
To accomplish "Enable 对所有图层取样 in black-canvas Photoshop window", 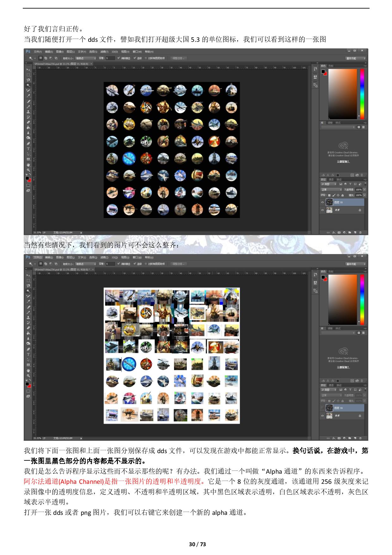I will point(146,58).
